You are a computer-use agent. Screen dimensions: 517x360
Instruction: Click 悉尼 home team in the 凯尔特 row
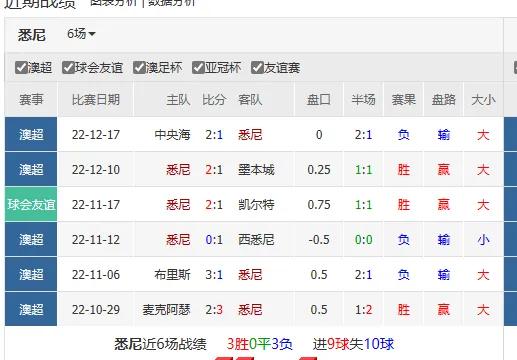(178, 204)
